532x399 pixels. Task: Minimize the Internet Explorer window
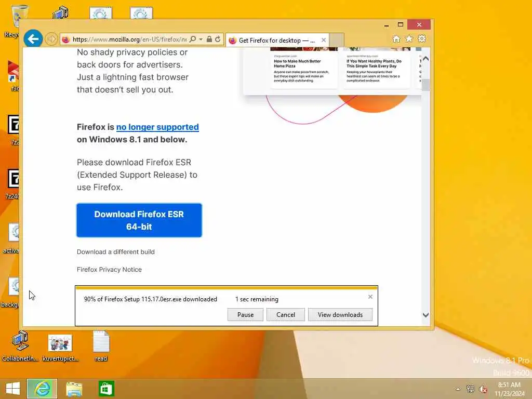click(x=387, y=25)
